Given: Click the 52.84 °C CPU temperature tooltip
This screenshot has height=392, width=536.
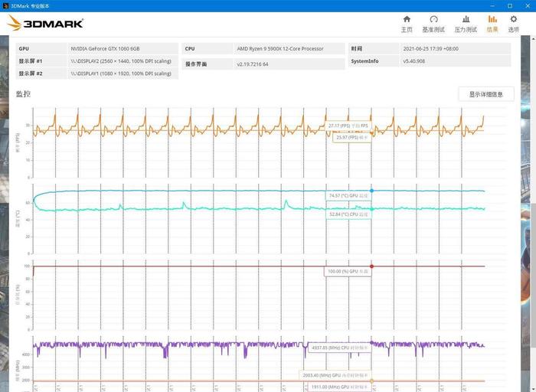Looking at the screenshot, I should coord(348,214).
